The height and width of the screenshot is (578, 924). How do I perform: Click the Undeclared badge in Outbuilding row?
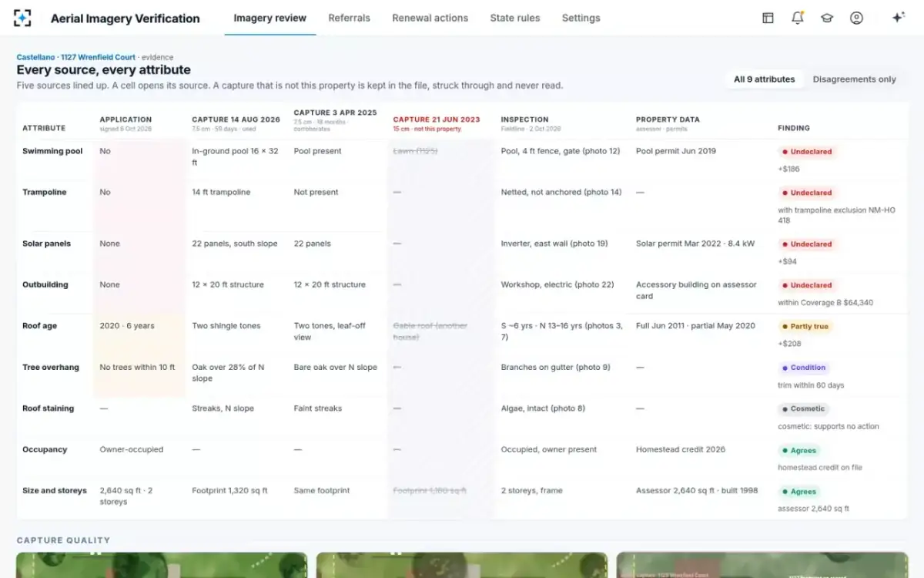(x=805, y=285)
